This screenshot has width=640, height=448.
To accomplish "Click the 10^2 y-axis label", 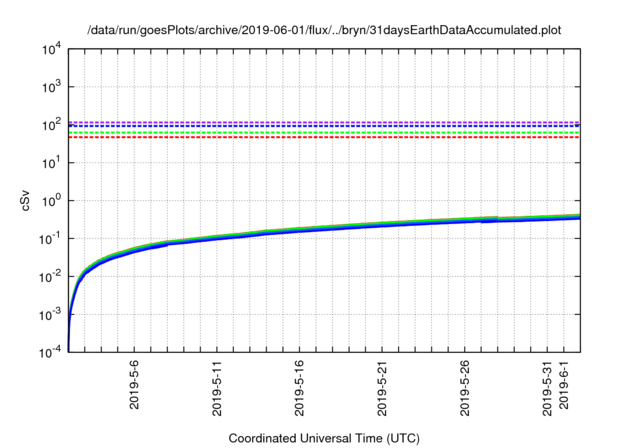I will (52, 125).
